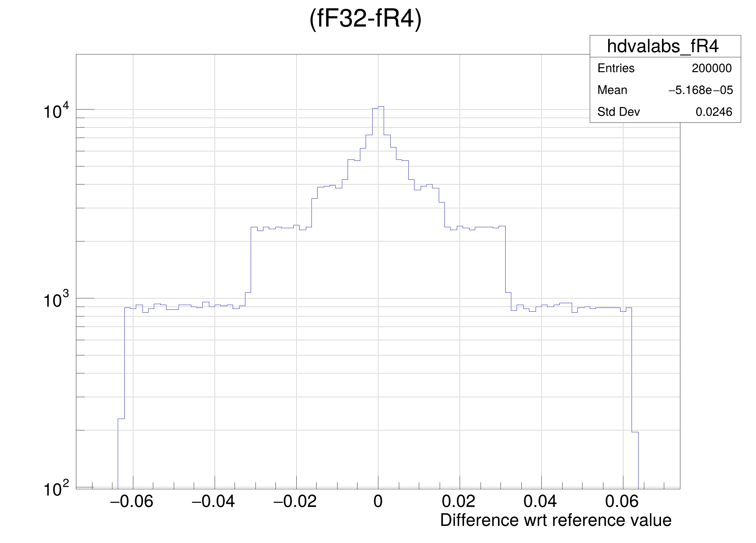Click the 0.02 x-axis label
This screenshot has height=543, width=756.
(459, 502)
